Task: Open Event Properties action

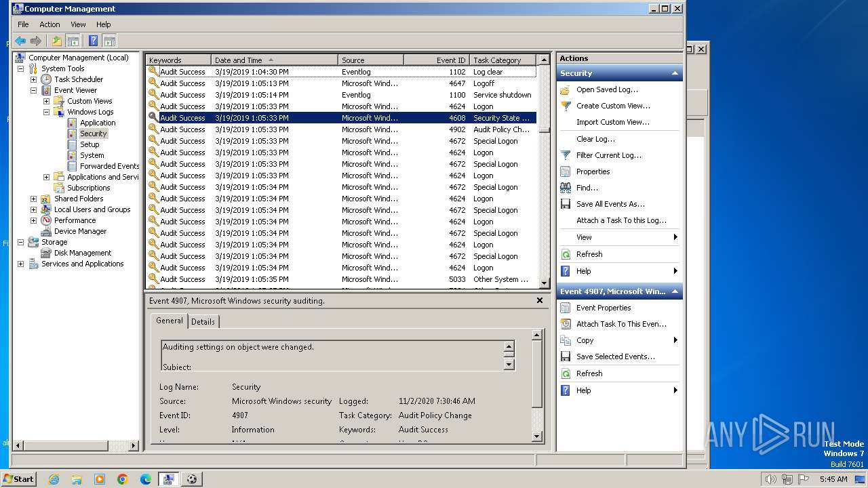Action: 604,308
